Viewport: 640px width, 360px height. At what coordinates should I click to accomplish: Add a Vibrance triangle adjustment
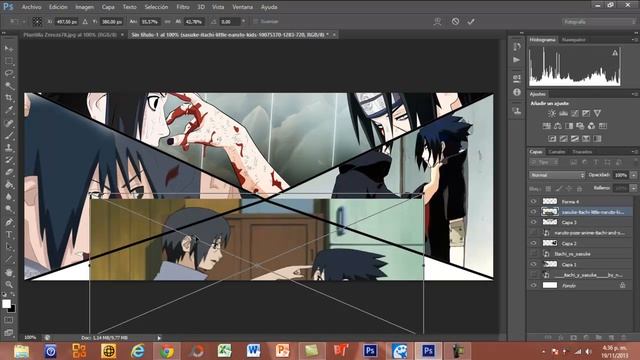click(598, 113)
